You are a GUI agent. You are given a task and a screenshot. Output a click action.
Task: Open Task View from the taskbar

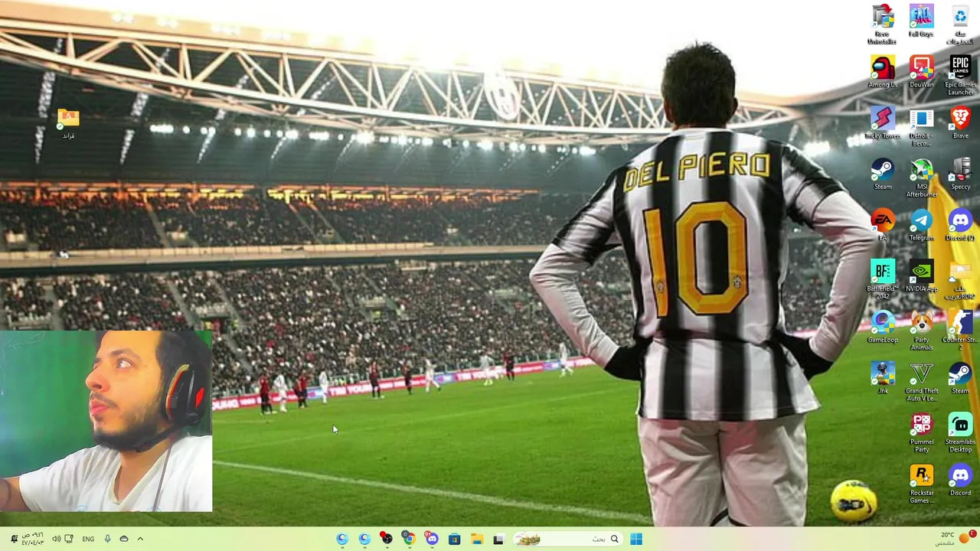(498, 539)
